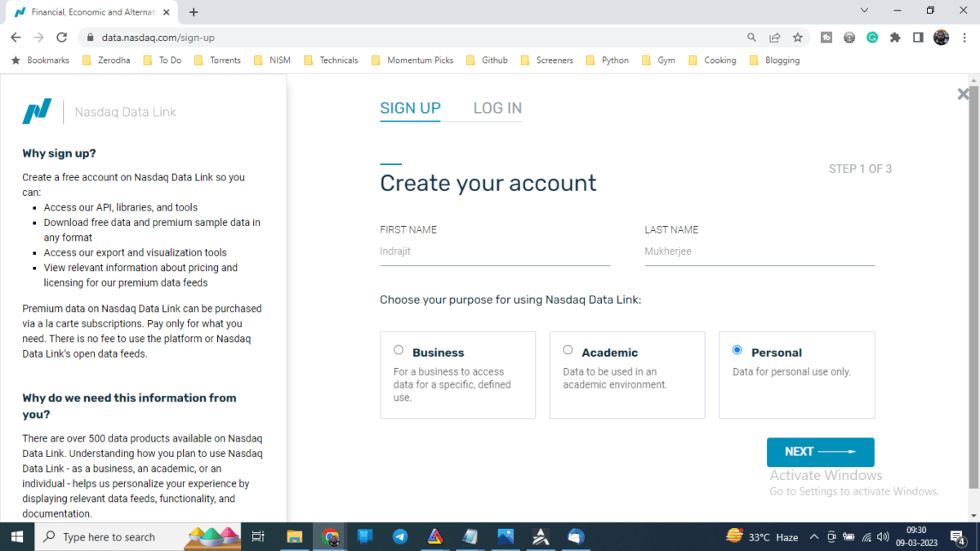Open the Screeners bookmark folder
Viewport: 980px width, 551px height.
click(547, 60)
